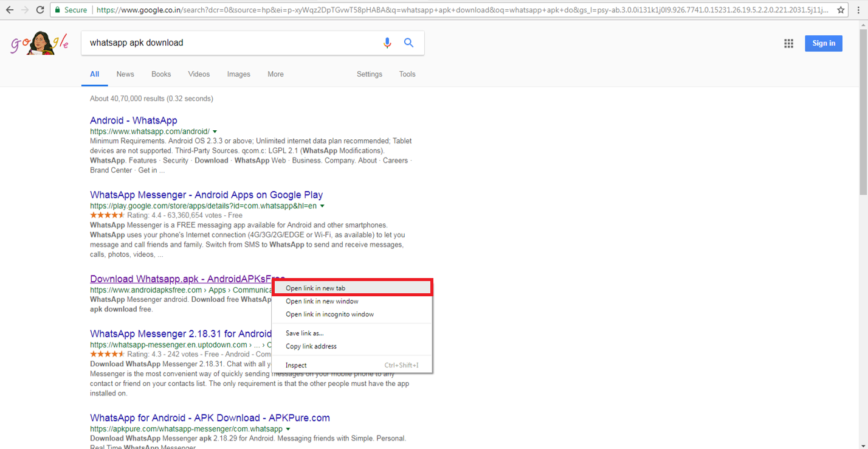Choose Open link in incognito window
This screenshot has height=449, width=868.
[352, 315]
